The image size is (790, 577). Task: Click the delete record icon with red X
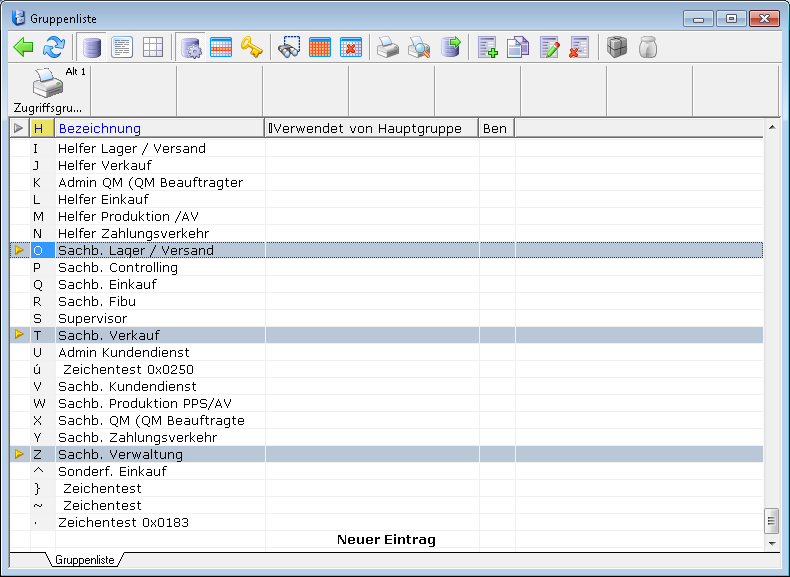point(579,47)
